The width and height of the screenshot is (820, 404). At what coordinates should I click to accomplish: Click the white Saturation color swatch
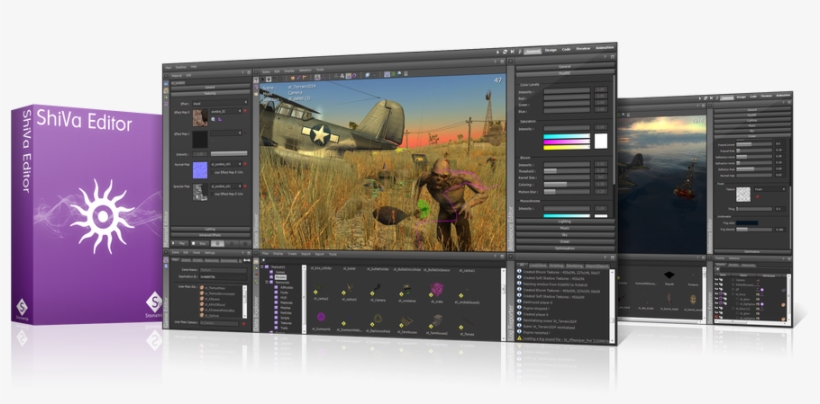(x=601, y=141)
